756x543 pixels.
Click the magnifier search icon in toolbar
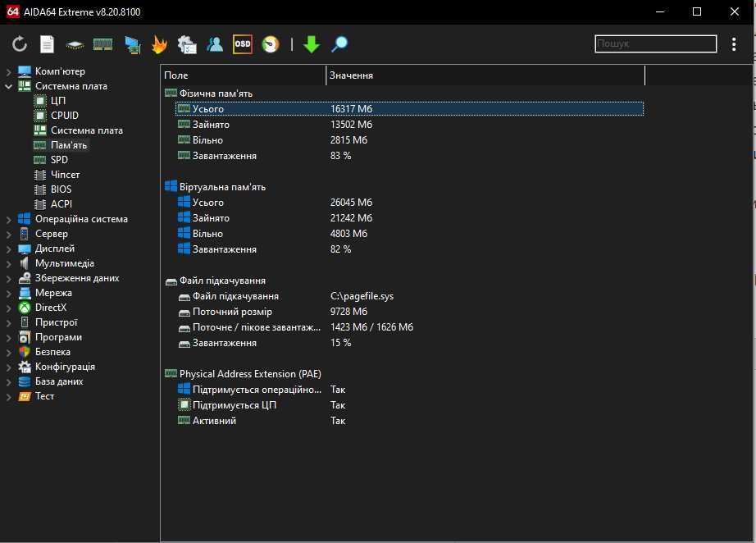tap(339, 44)
